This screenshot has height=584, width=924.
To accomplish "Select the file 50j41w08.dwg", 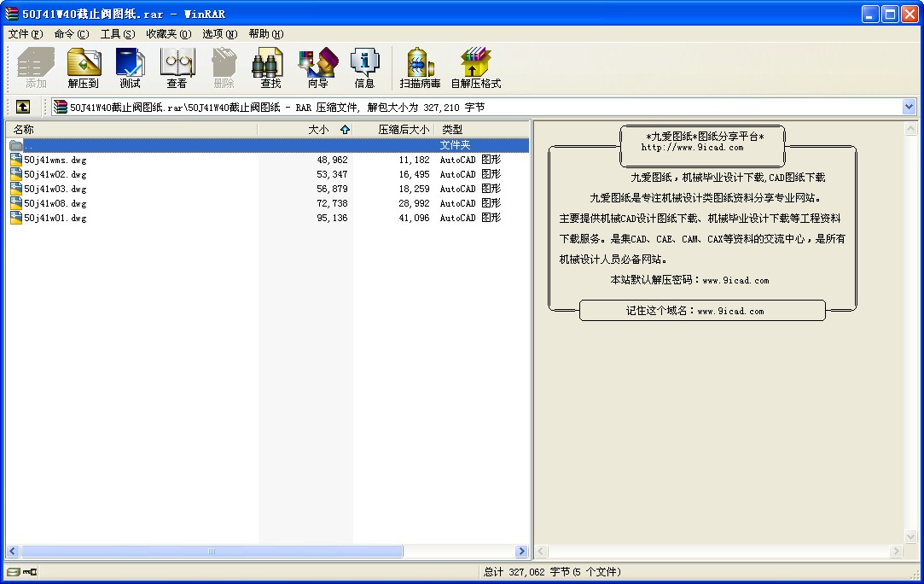I will tap(55, 203).
